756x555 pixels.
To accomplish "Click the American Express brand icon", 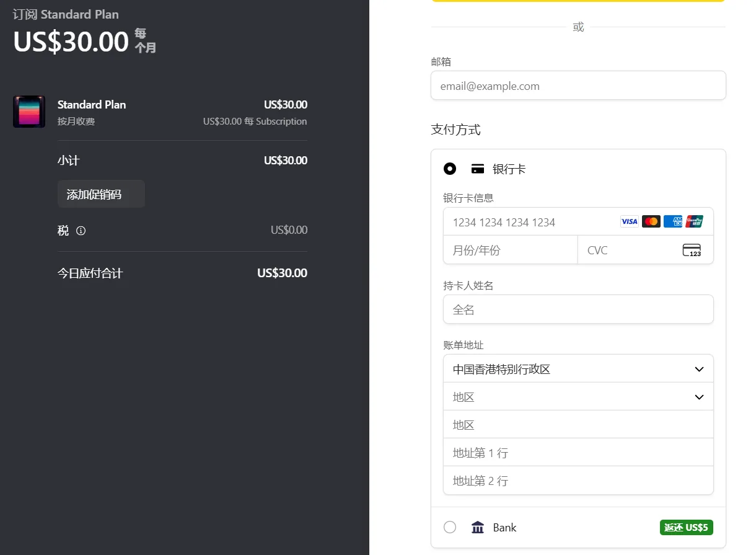I will coord(673,221).
